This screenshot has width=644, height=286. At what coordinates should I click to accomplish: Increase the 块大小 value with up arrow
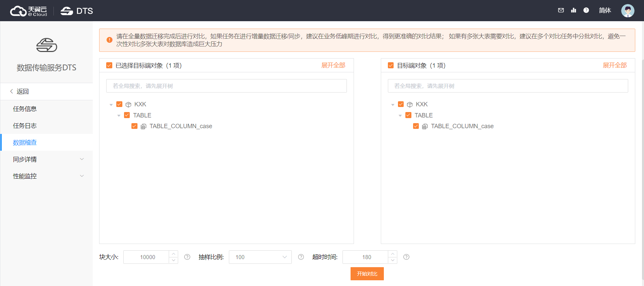pyautogui.click(x=173, y=254)
